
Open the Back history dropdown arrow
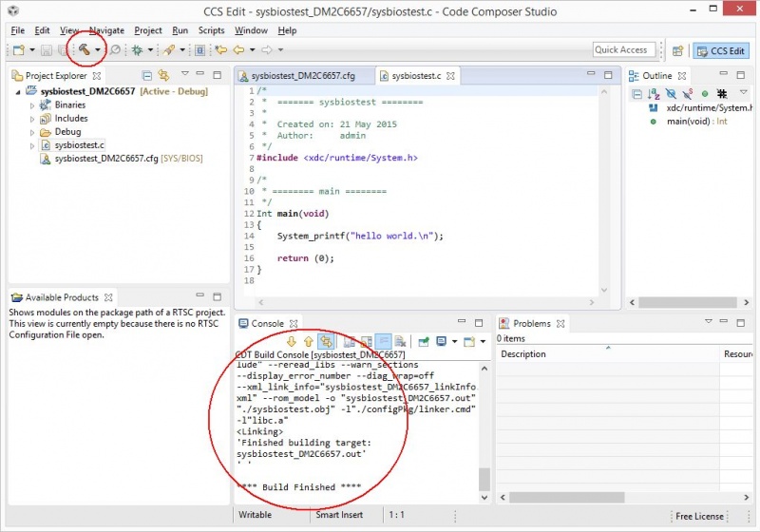pos(252,50)
